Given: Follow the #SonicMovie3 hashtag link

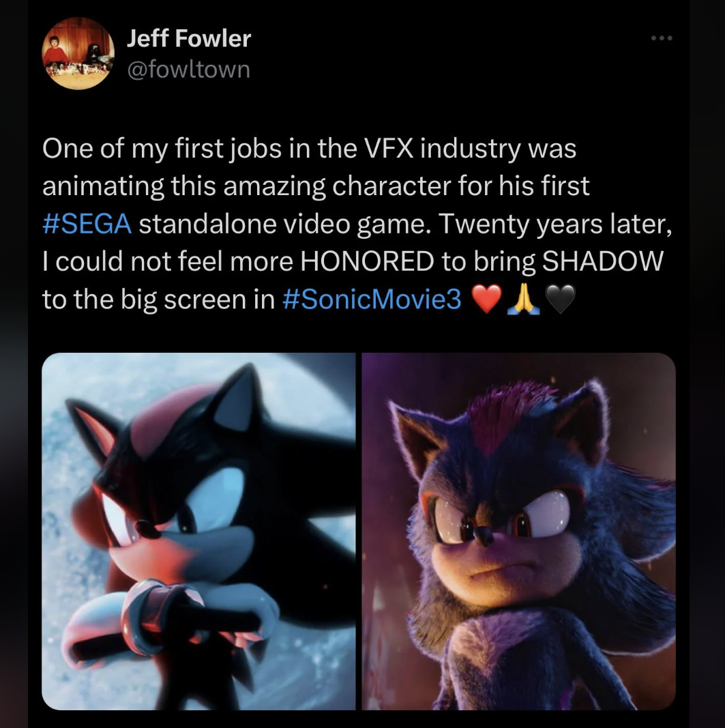Looking at the screenshot, I should [x=372, y=300].
